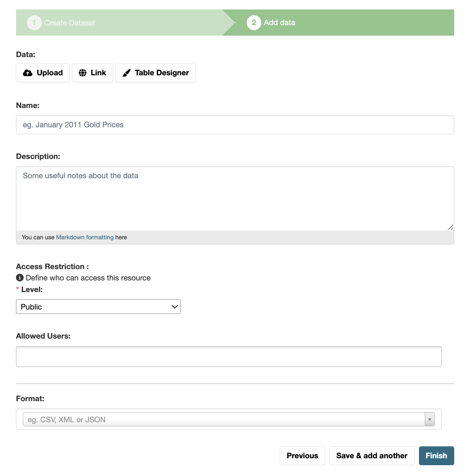The width and height of the screenshot is (476, 475).
Task: Open the Level dropdown showing Public
Action: tap(98, 307)
